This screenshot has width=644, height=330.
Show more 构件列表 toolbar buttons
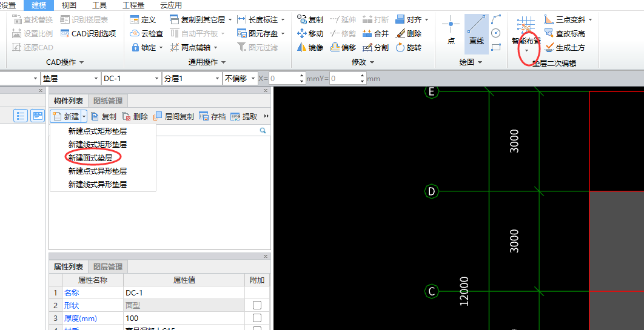pyautogui.click(x=267, y=116)
